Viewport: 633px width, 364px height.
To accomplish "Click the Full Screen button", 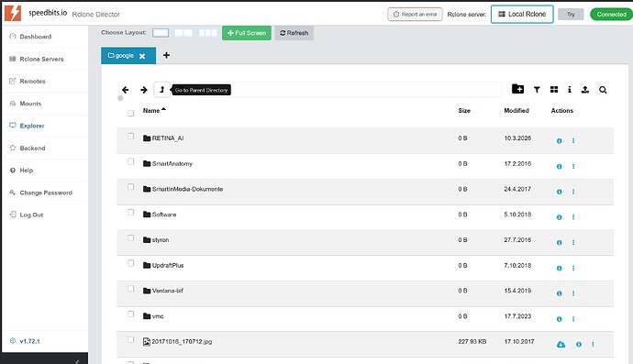I will click(x=247, y=33).
